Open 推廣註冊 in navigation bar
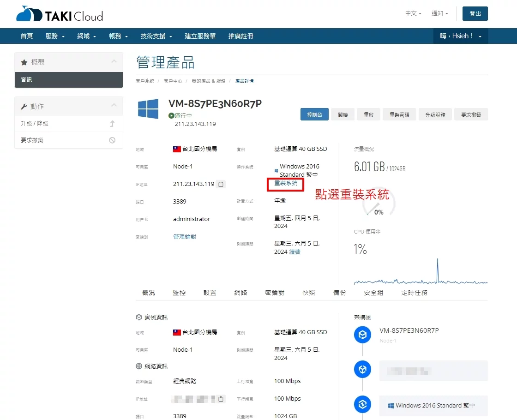The image size is (517, 420). [x=240, y=36]
